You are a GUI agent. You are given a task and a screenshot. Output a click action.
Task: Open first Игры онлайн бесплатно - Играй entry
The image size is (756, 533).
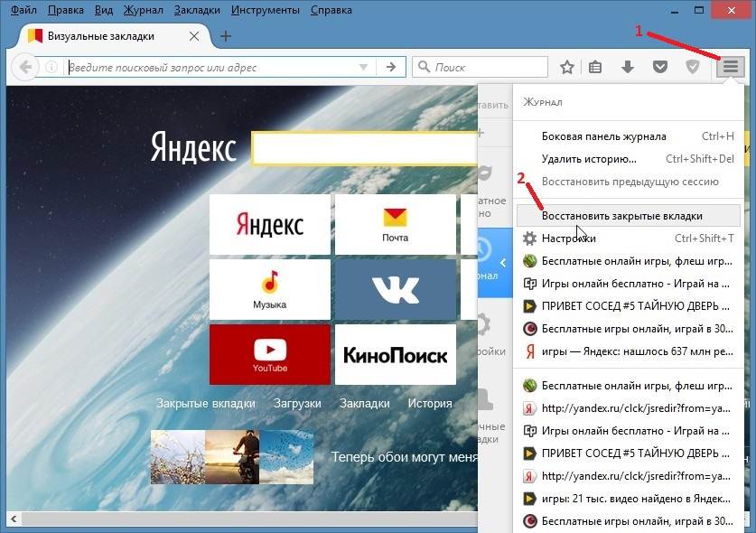click(629, 284)
